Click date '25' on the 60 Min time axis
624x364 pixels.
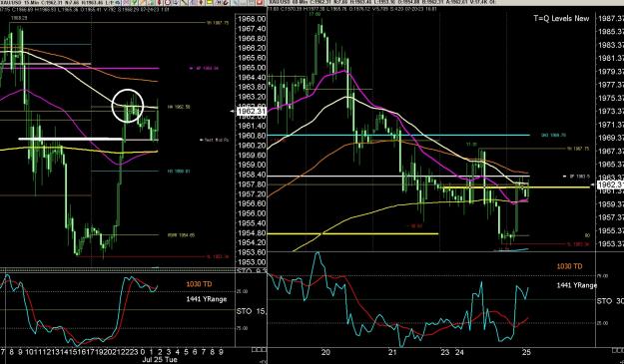[526, 352]
